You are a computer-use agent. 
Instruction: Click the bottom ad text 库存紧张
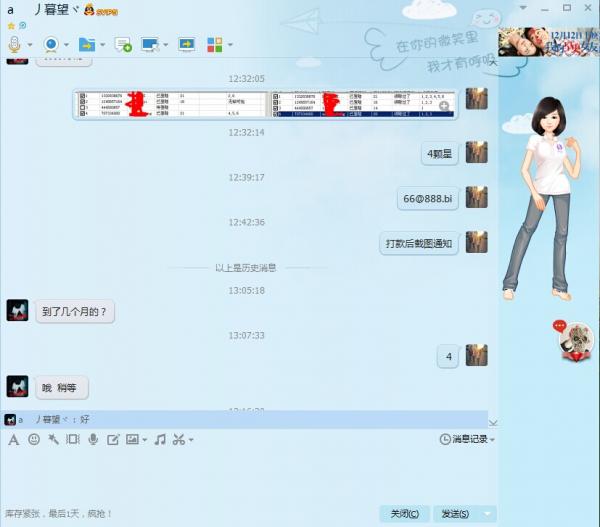(58, 514)
